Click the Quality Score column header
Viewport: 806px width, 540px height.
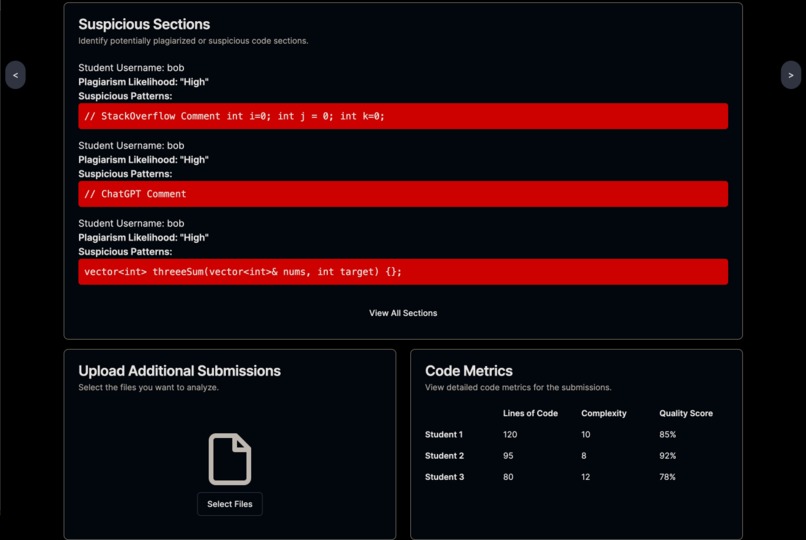pyautogui.click(x=686, y=413)
